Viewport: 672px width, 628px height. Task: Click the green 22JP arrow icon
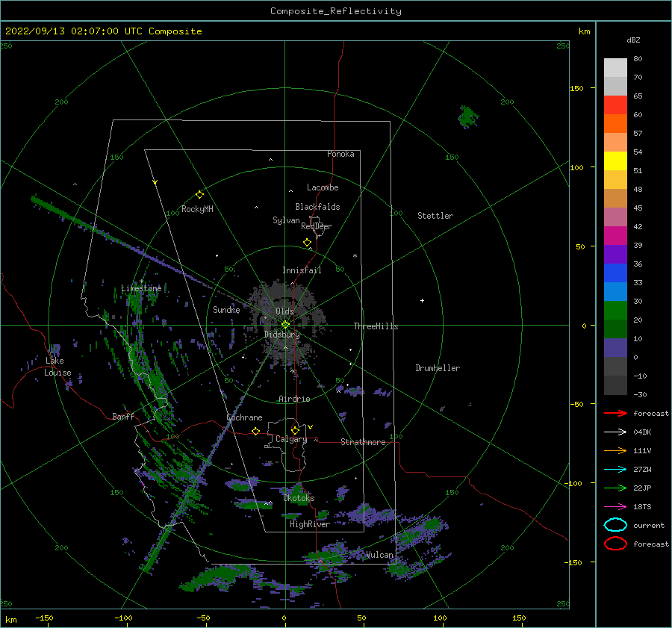pos(615,488)
